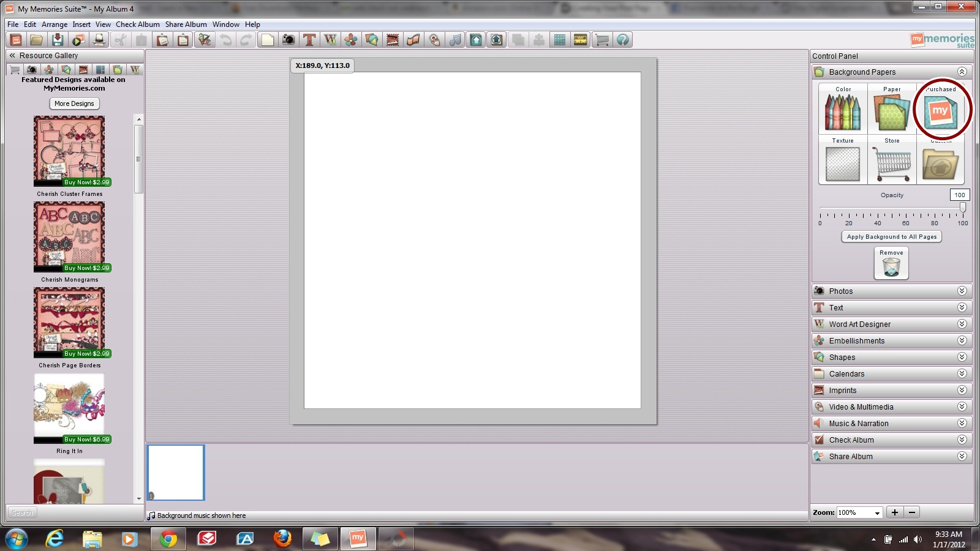The image size is (980, 551).
Task: Collapse the Background Papers panel
Action: click(962, 72)
